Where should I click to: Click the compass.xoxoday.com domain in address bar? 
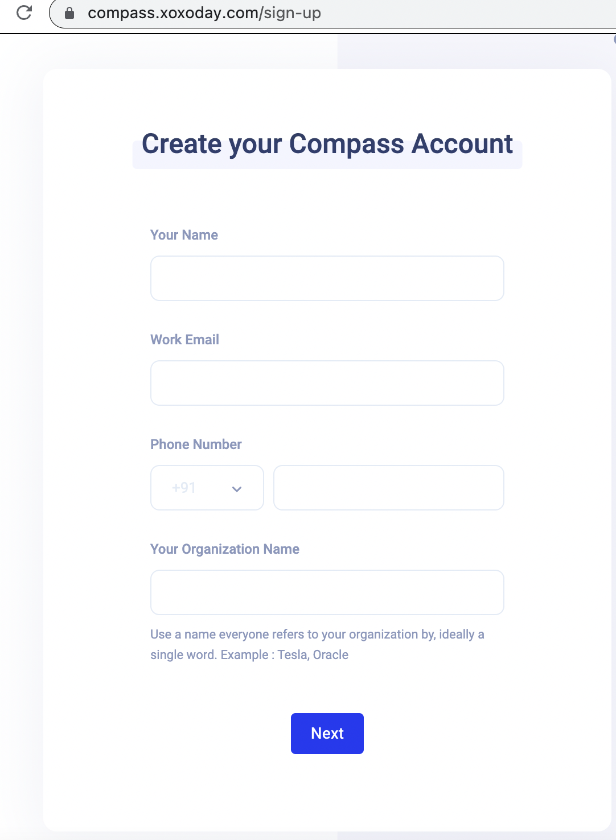coord(173,13)
